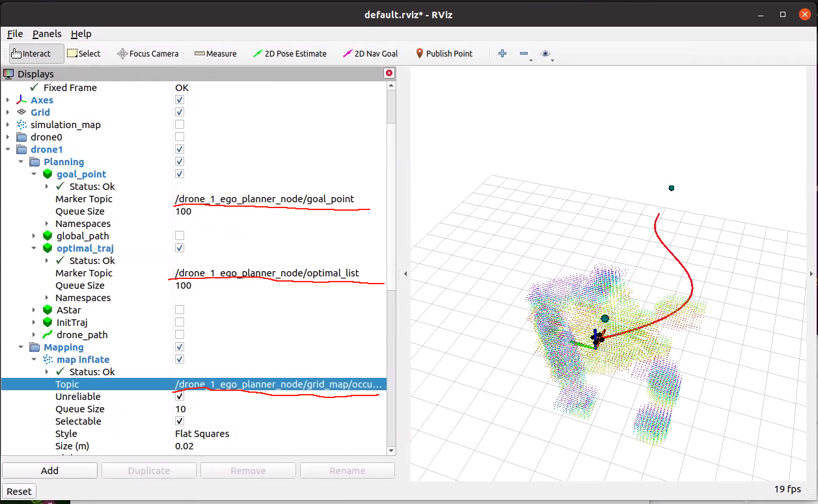Uncheck the Grid display checkbox

pyautogui.click(x=180, y=112)
